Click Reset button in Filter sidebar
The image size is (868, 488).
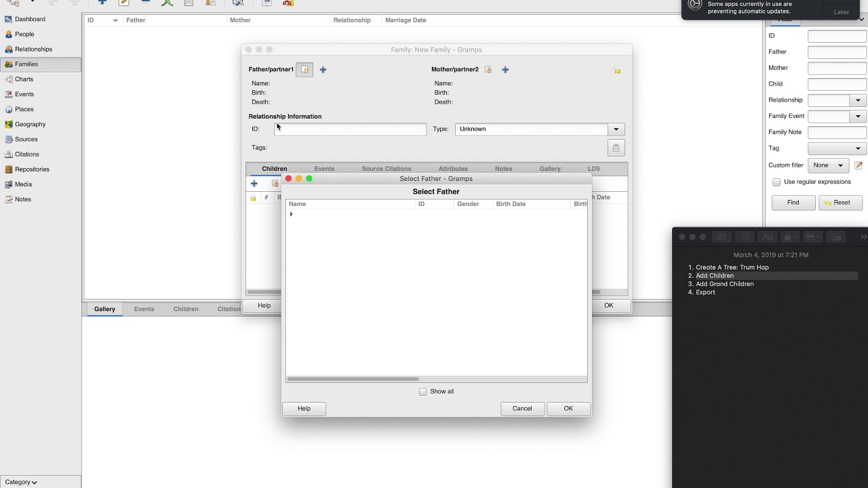click(x=841, y=203)
